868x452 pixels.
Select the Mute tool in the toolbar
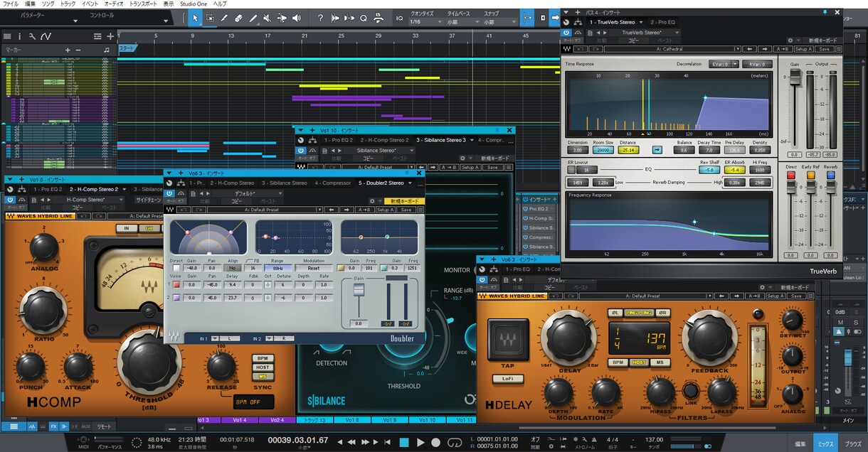tap(268, 18)
